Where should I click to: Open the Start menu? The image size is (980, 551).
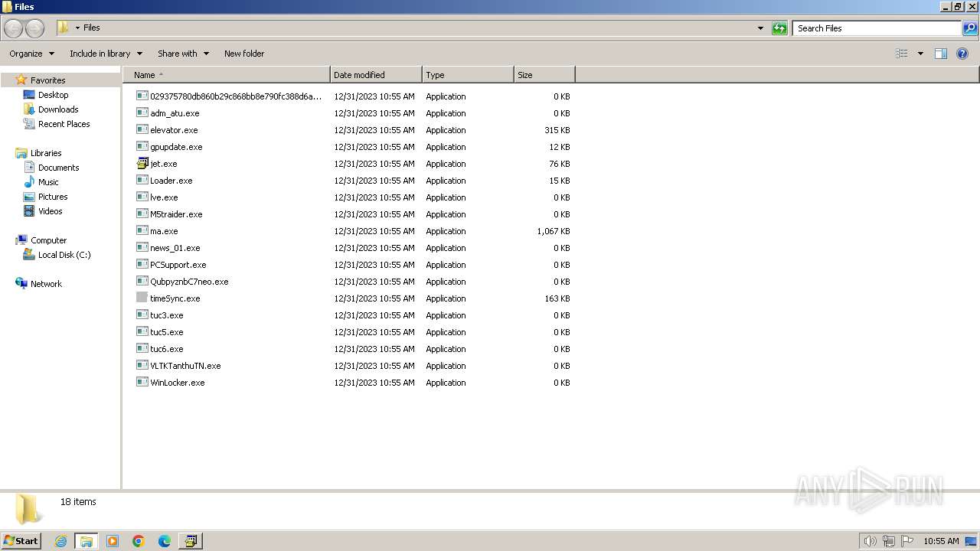[x=21, y=541]
